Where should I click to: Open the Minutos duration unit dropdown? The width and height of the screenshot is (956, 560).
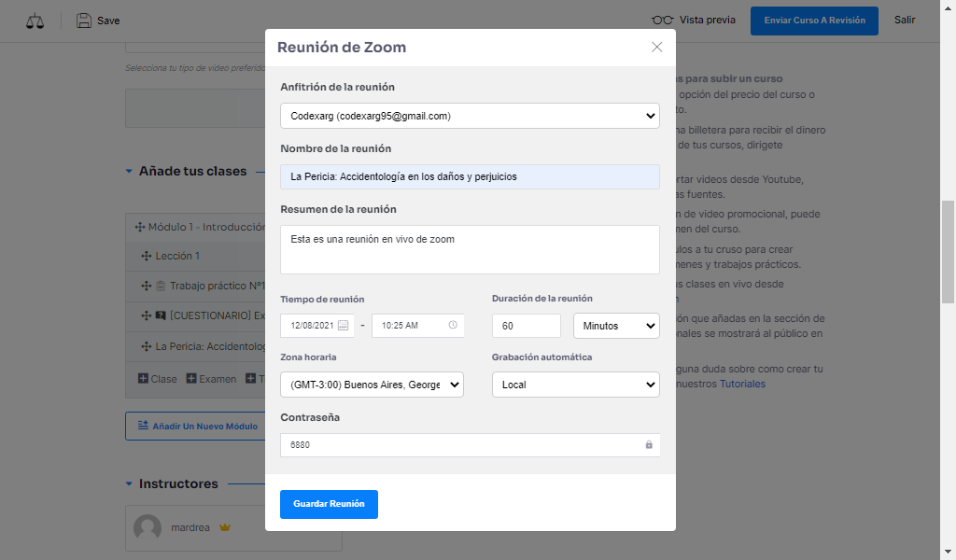[x=616, y=326]
